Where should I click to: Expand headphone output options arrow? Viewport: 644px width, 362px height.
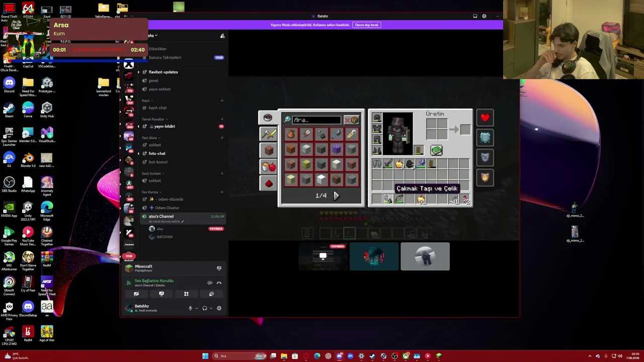point(211,308)
